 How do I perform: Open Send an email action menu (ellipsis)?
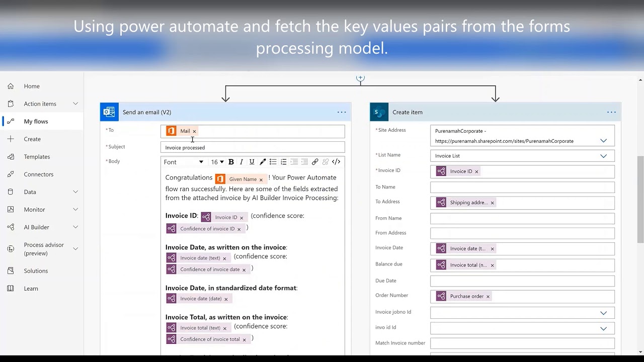click(342, 112)
